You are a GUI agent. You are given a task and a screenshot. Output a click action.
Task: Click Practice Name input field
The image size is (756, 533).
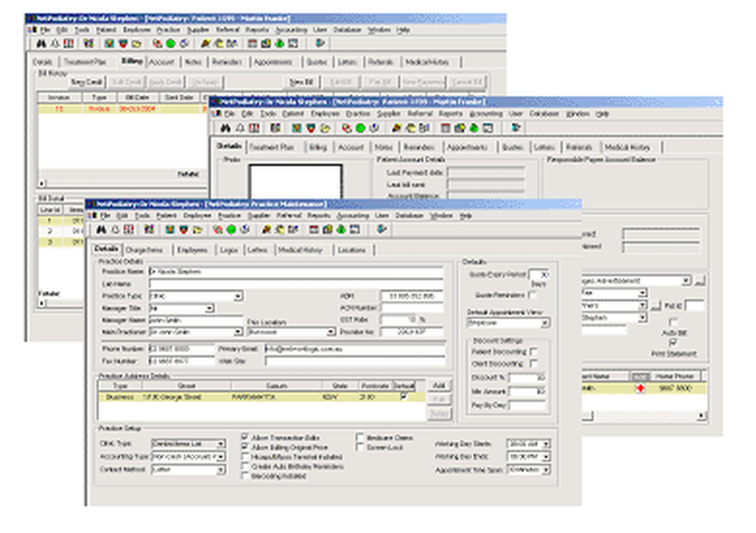click(x=296, y=271)
